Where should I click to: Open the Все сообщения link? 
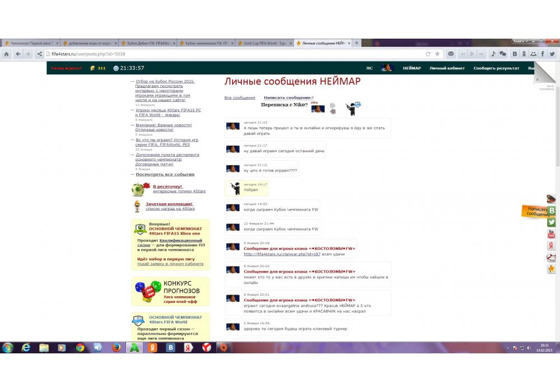240,98
